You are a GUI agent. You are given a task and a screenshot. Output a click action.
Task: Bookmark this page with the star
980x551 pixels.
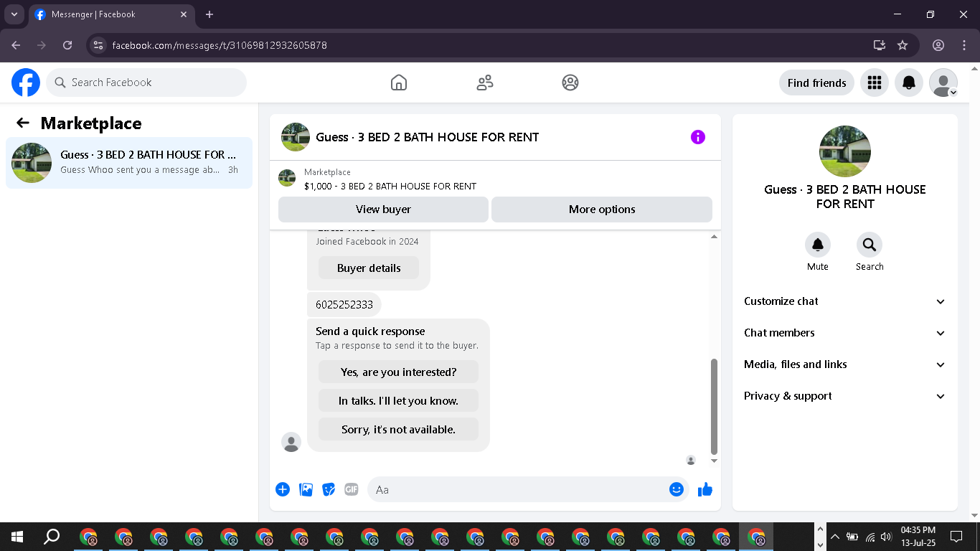pyautogui.click(x=903, y=45)
